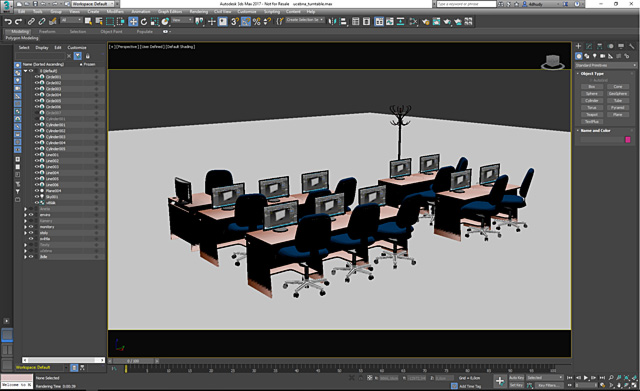640x391 pixels.
Task: Select the Shapes category icon
Action: click(x=587, y=56)
